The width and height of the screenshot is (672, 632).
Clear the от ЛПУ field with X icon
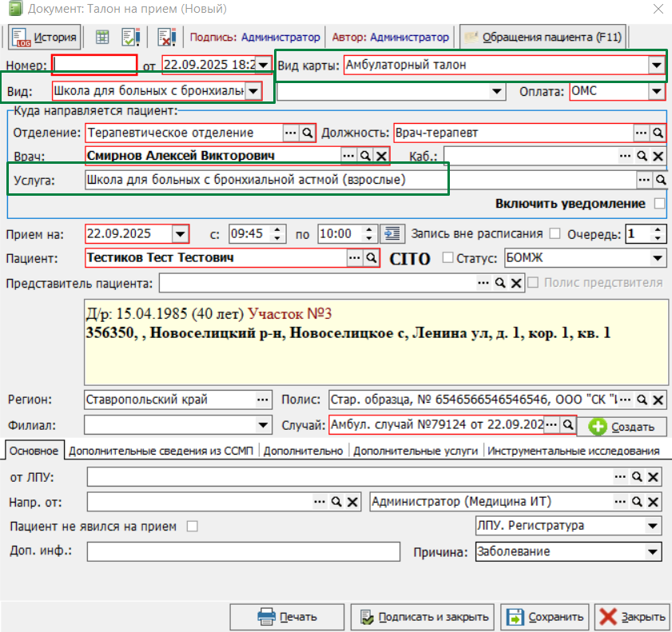(x=653, y=477)
